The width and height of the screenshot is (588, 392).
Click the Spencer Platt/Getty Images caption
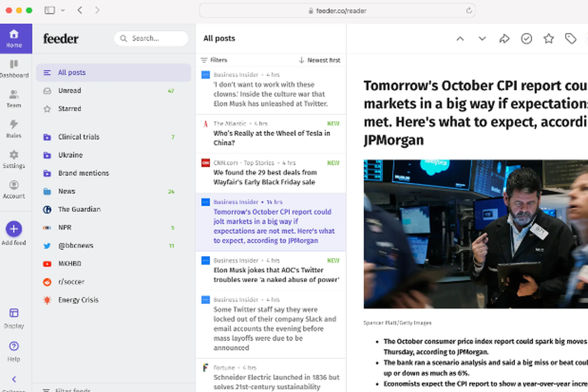pos(397,323)
